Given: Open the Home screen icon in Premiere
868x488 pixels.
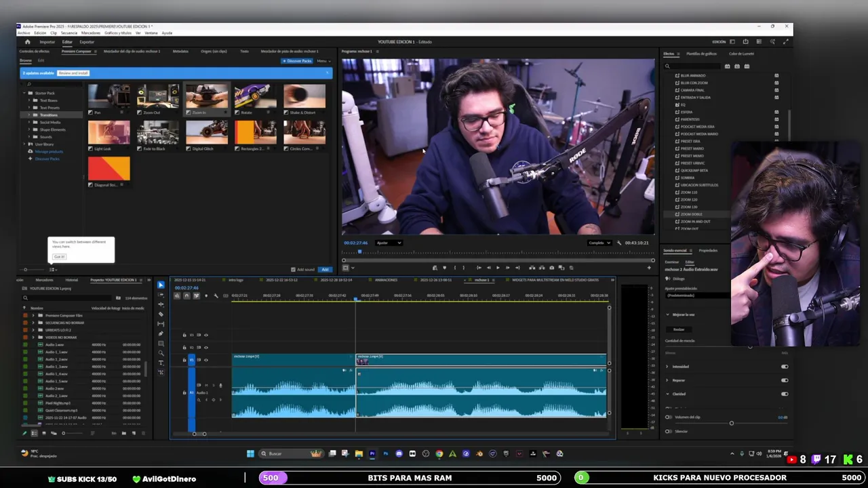Looking at the screenshot, I should (x=27, y=42).
